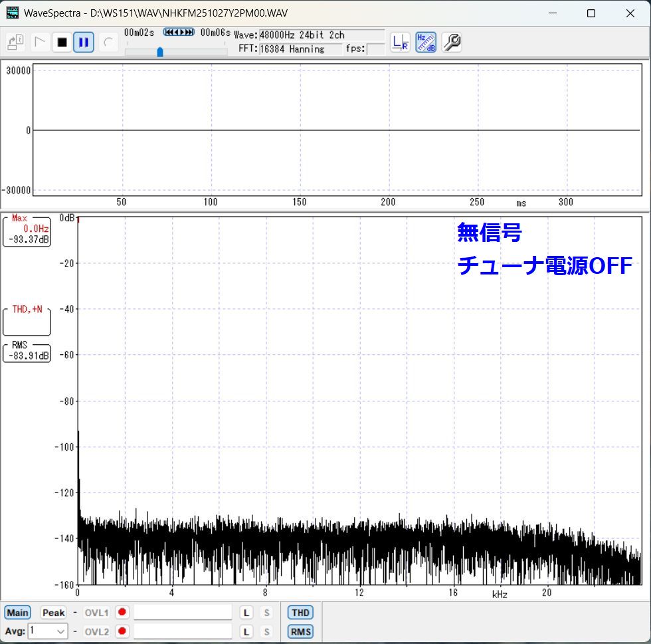This screenshot has width=651, height=644.
Task: Click the seek step arrows control
Action: coord(179,32)
